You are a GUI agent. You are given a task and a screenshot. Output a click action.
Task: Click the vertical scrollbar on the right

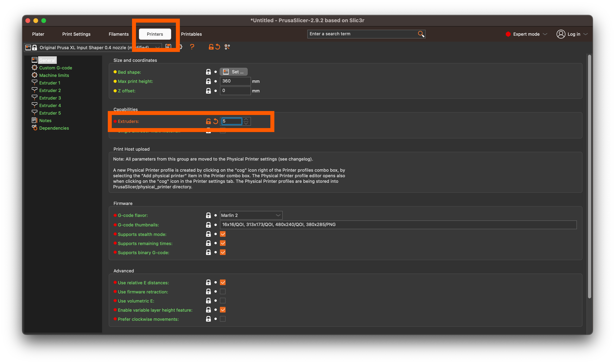coord(589,177)
